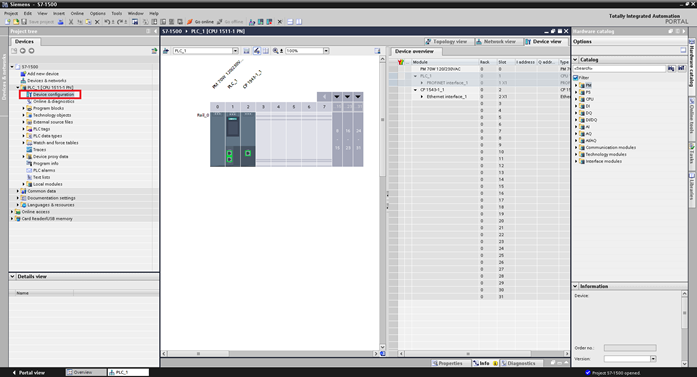Switch to the Network view tab
The image size is (697, 377).
(x=496, y=41)
